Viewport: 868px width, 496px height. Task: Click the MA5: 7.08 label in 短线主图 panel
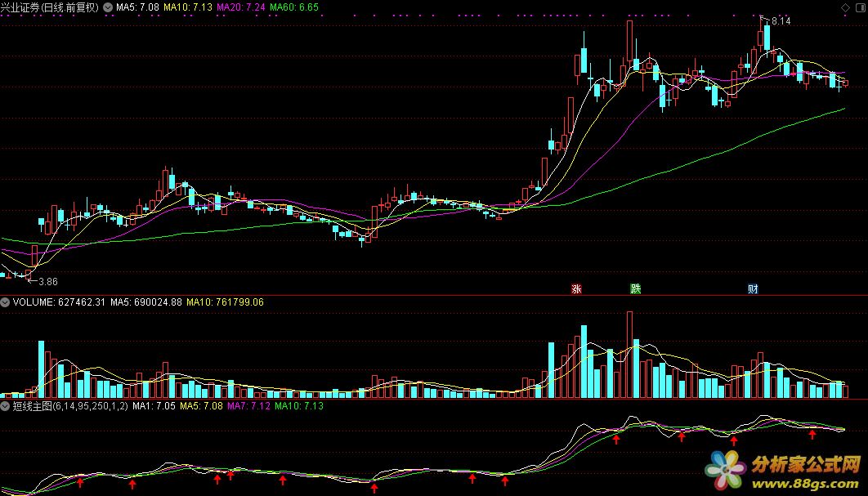click(x=202, y=406)
